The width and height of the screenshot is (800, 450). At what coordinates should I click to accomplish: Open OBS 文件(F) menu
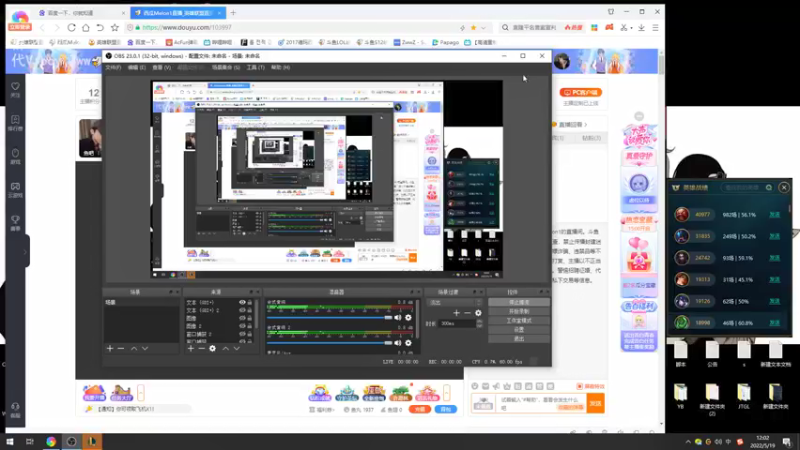pos(113,67)
